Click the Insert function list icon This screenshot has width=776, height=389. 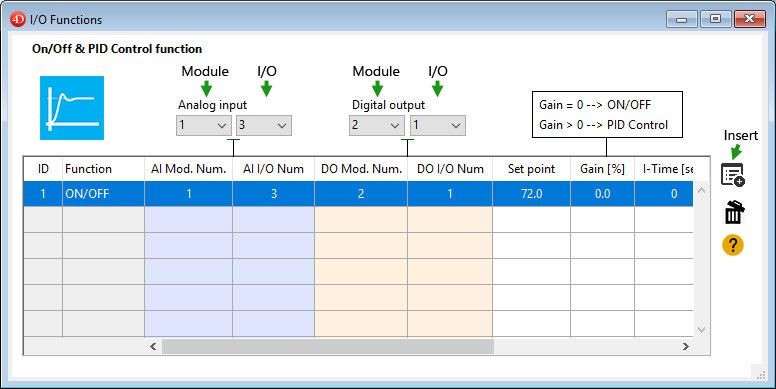click(x=733, y=175)
